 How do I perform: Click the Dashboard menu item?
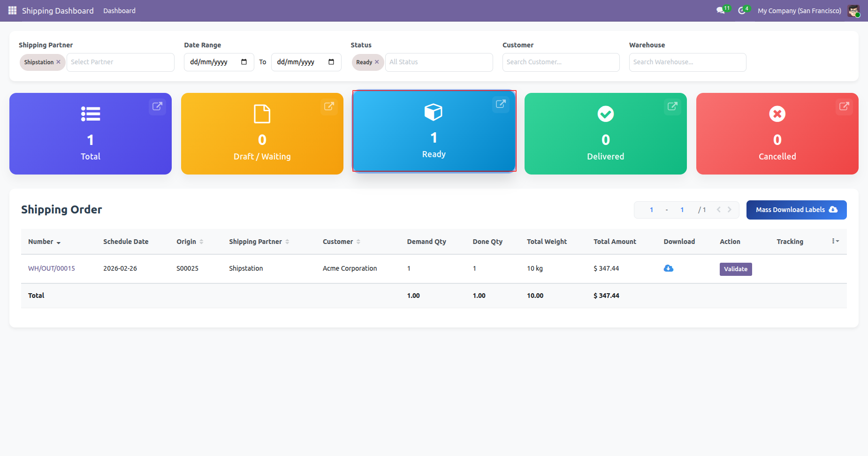click(119, 10)
